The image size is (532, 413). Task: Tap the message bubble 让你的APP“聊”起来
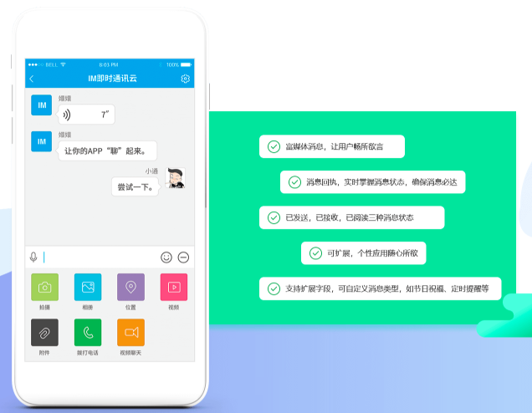tap(107, 150)
